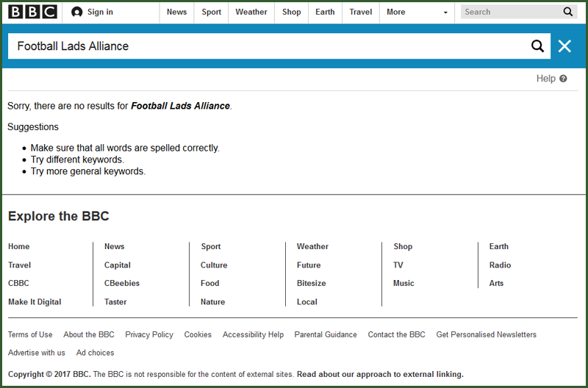Open the Shop tab in top navigation
This screenshot has height=388, width=588.
(291, 12)
